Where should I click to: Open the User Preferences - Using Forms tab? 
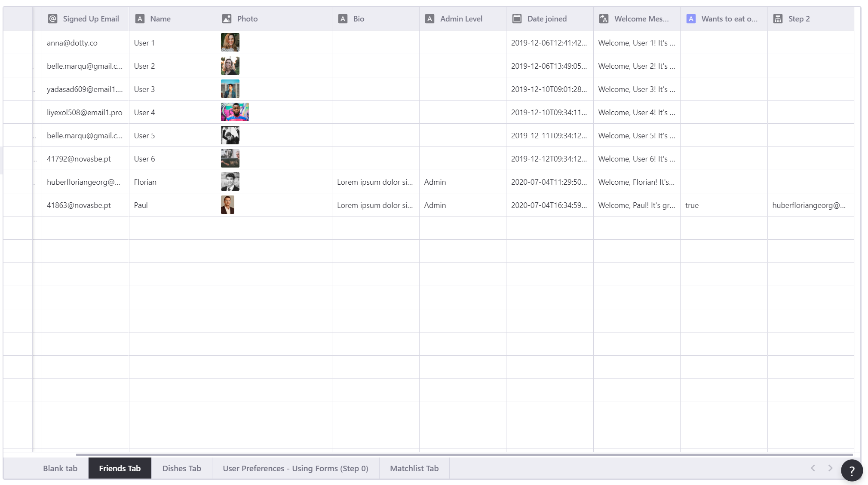point(295,468)
